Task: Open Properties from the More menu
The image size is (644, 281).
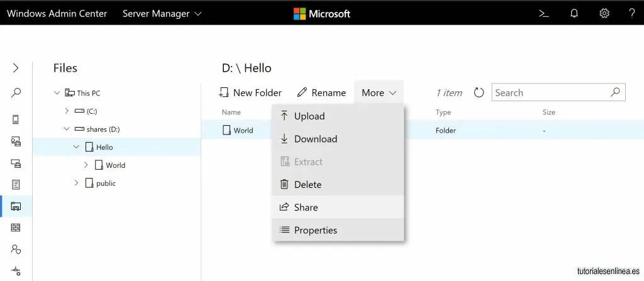Action: click(x=338, y=230)
